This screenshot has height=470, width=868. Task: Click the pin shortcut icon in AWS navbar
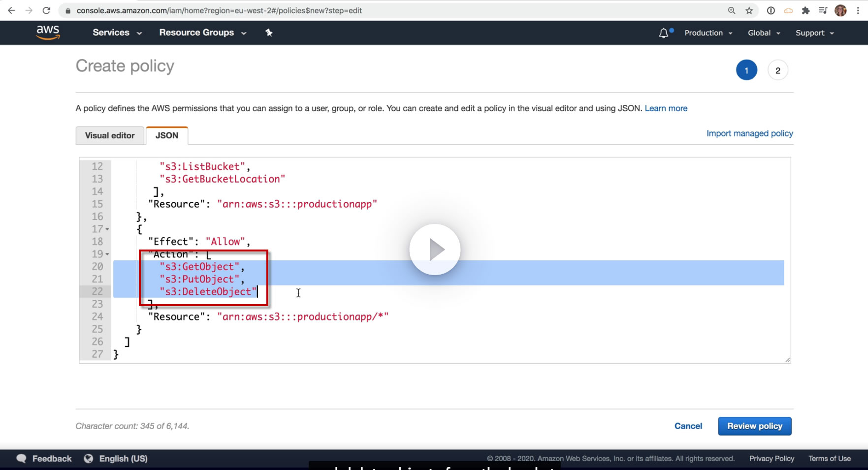point(269,32)
